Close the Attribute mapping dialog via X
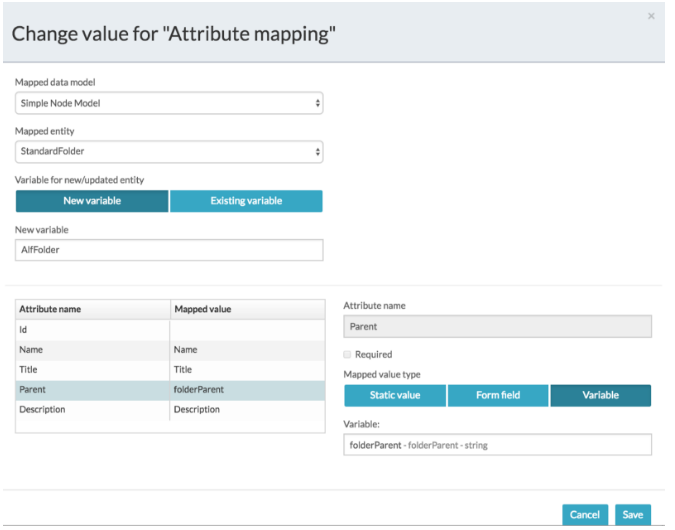 [651, 16]
